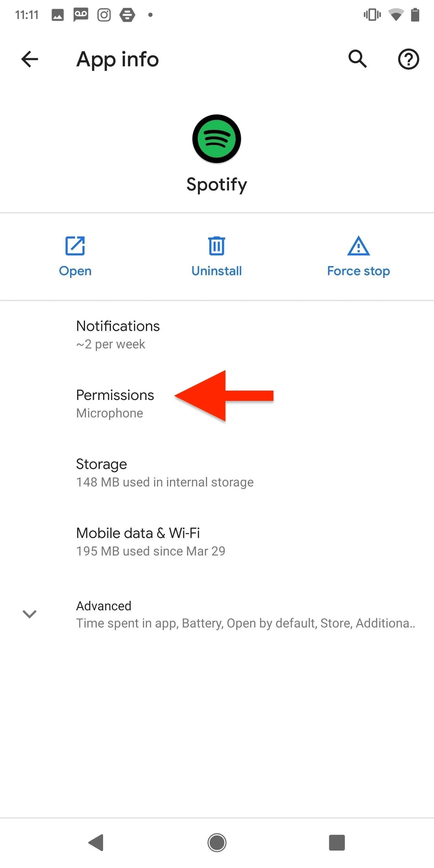The image size is (434, 868).
Task: Tap the App info page title
Action: coord(117,60)
